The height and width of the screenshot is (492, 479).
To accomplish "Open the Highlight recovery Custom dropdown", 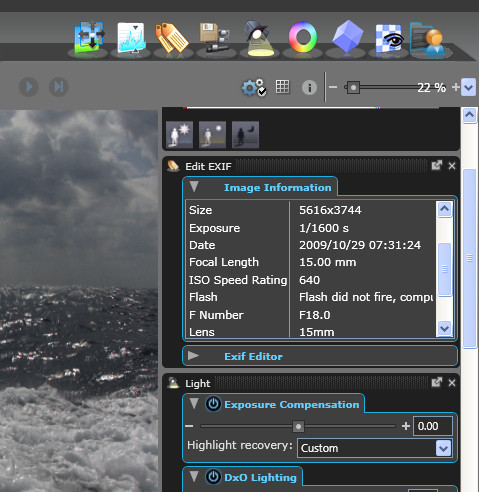I will pos(375,448).
